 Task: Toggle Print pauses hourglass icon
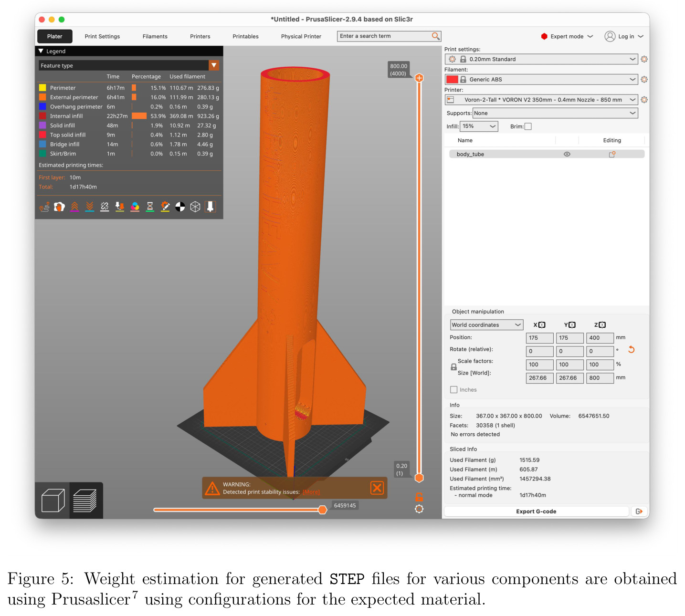[150, 207]
